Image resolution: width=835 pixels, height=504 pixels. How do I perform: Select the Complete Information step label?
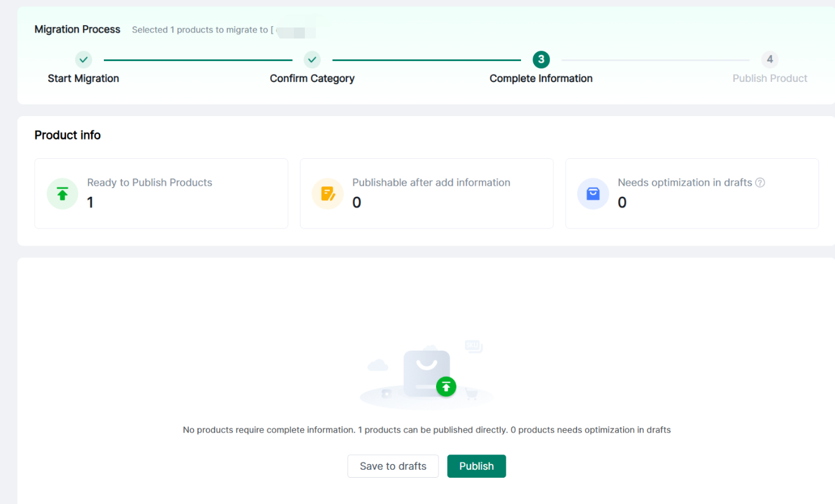541,79
